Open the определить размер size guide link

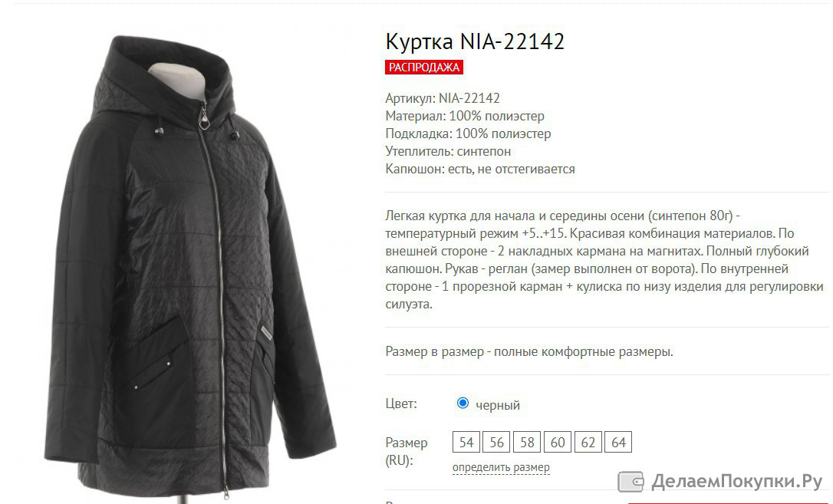[x=501, y=467]
